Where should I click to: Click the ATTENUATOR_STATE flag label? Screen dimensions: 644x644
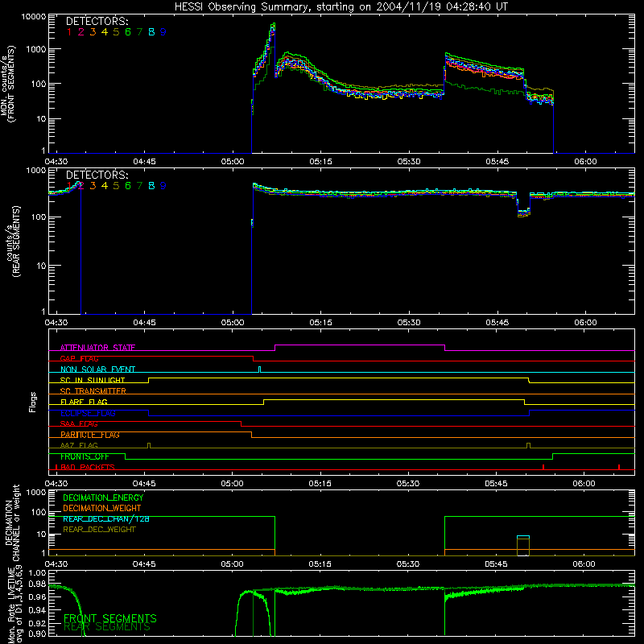[x=97, y=348]
